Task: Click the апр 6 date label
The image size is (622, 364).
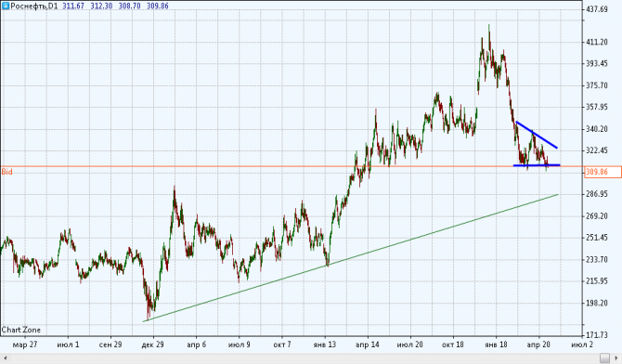Action: pyautogui.click(x=197, y=344)
